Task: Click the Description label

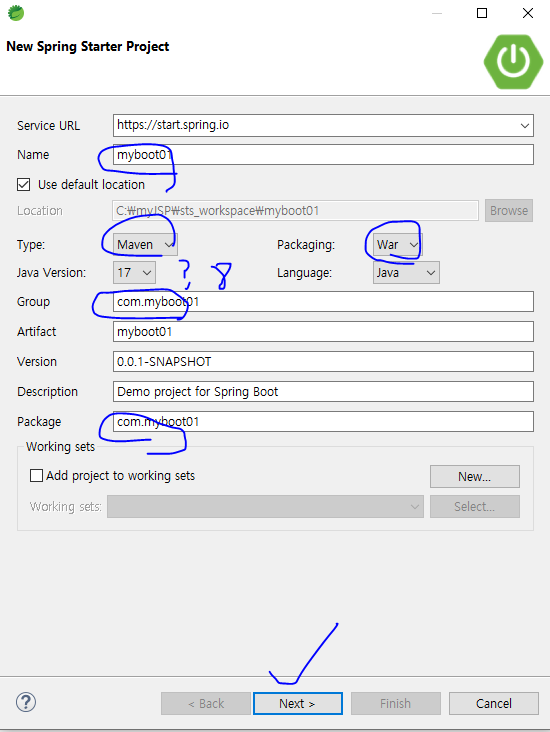Action: pos(47,392)
